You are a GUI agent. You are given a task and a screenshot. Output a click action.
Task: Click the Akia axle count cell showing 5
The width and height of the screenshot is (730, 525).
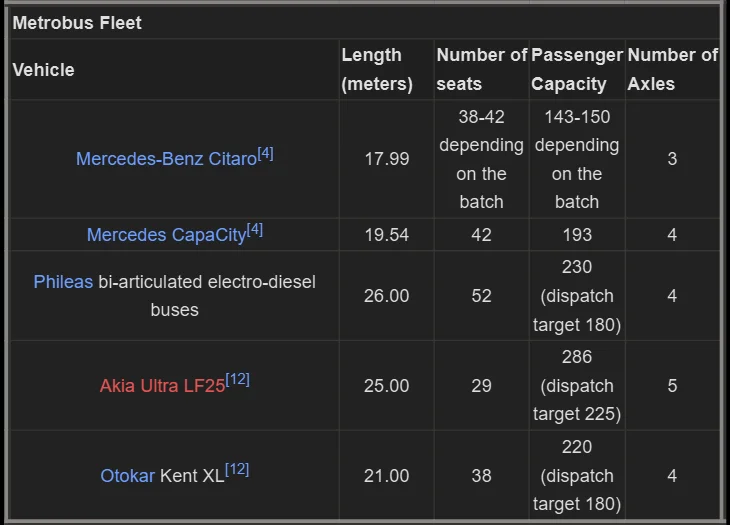[672, 386]
